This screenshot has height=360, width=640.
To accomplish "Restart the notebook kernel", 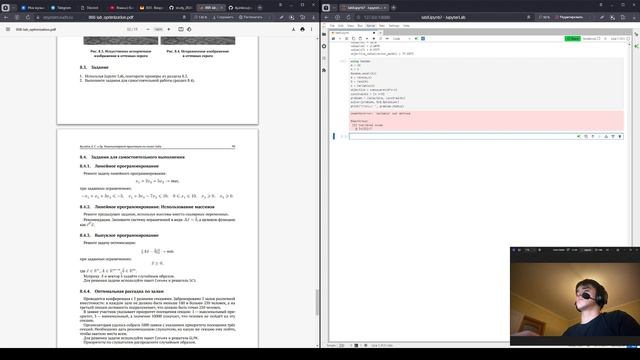I will tap(380, 39).
